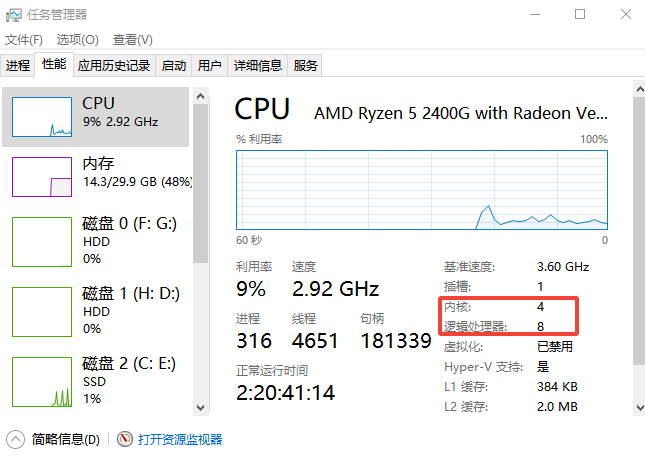645x461 pixels.
Task: Switch to the 进程 tab
Action: 18,65
